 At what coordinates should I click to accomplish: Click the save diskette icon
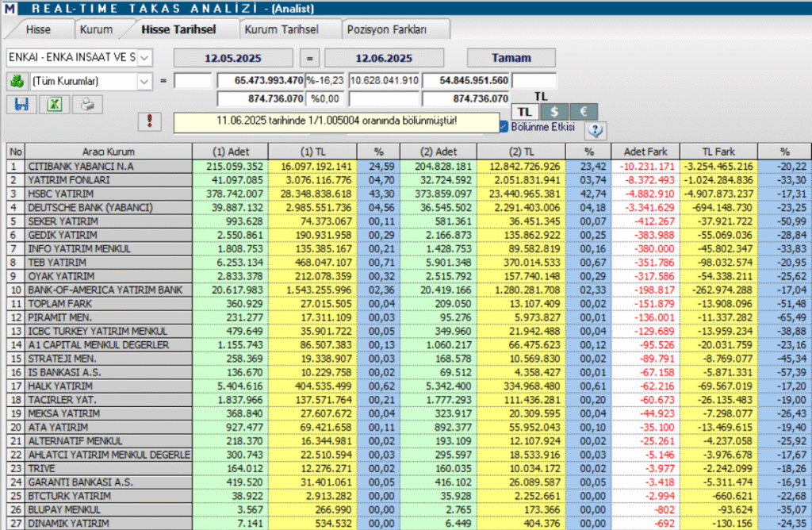[21, 105]
